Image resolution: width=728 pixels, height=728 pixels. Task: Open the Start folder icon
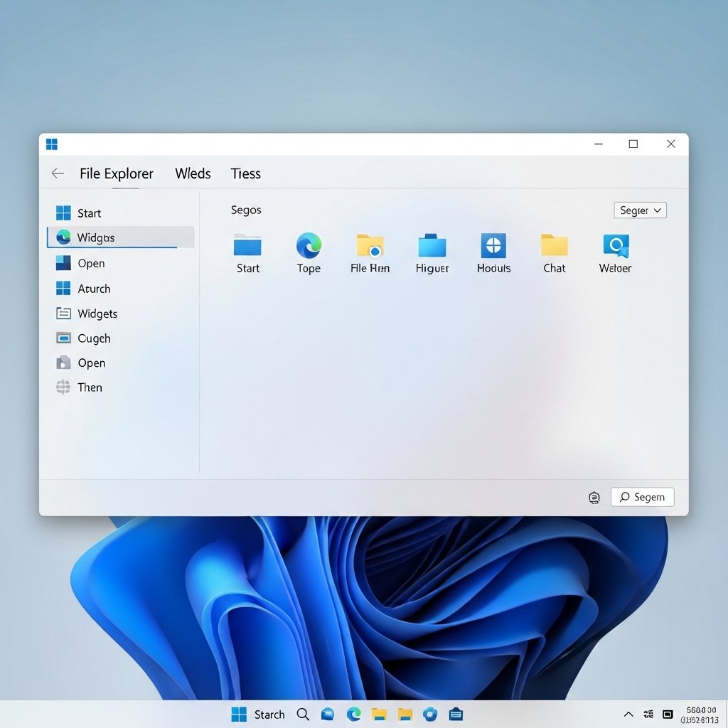pos(247,245)
